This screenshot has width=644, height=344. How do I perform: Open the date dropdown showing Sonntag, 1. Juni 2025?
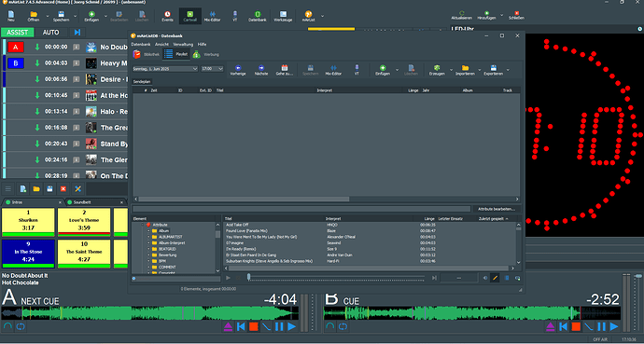(x=165, y=69)
